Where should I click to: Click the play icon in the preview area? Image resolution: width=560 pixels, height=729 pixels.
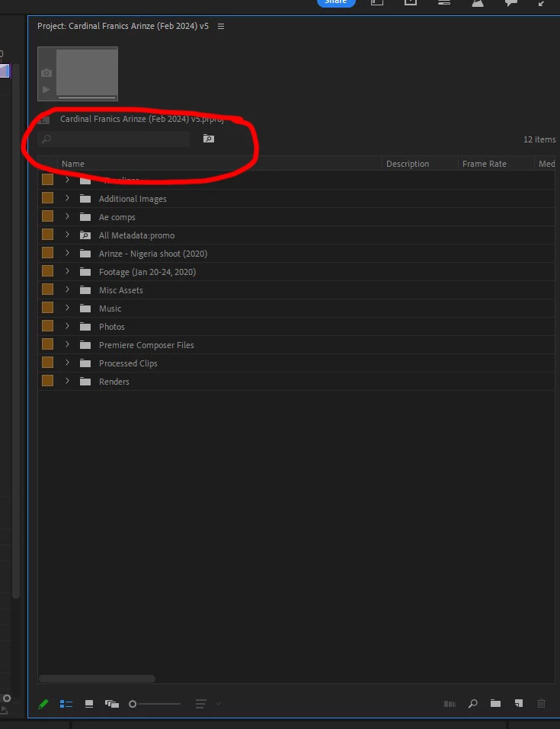click(x=46, y=89)
